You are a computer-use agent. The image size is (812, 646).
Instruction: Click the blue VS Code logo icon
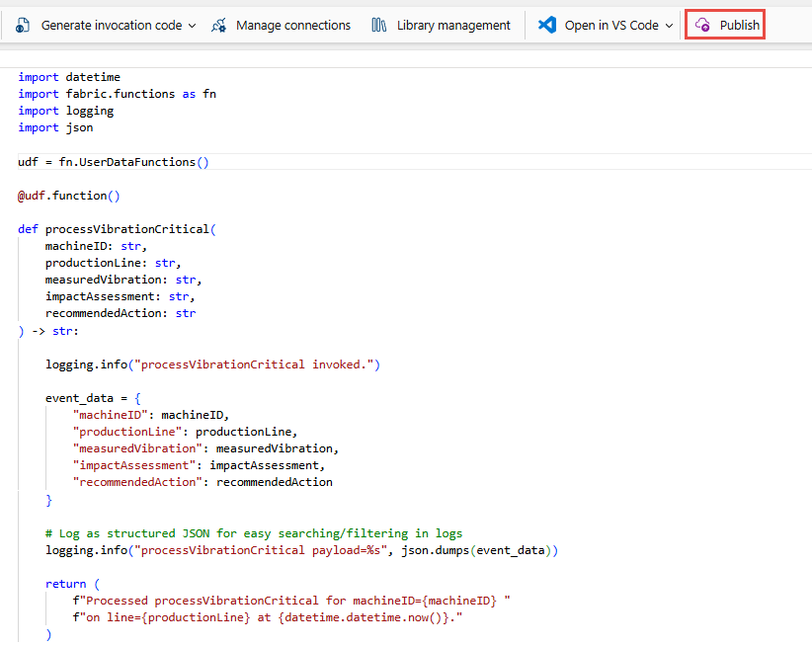click(x=547, y=26)
